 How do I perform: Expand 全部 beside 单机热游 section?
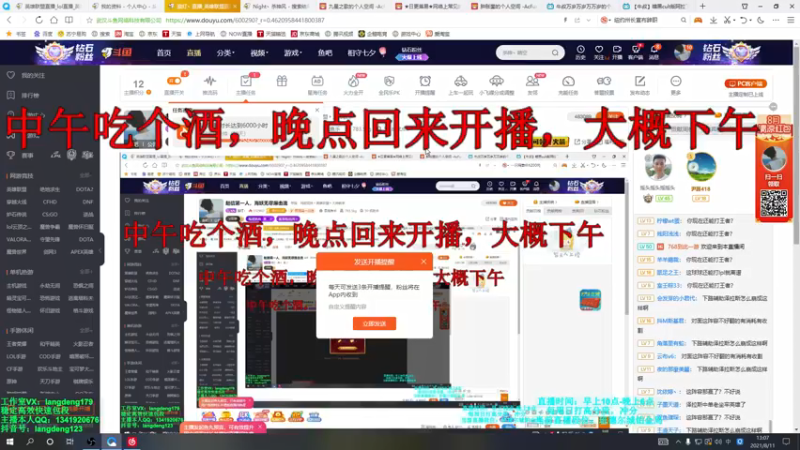tap(85, 272)
